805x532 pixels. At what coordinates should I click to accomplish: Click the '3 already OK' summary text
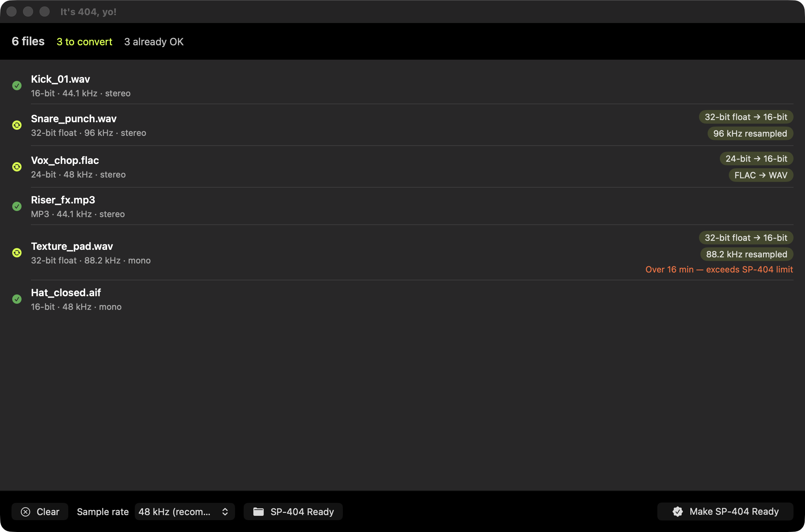(x=154, y=42)
